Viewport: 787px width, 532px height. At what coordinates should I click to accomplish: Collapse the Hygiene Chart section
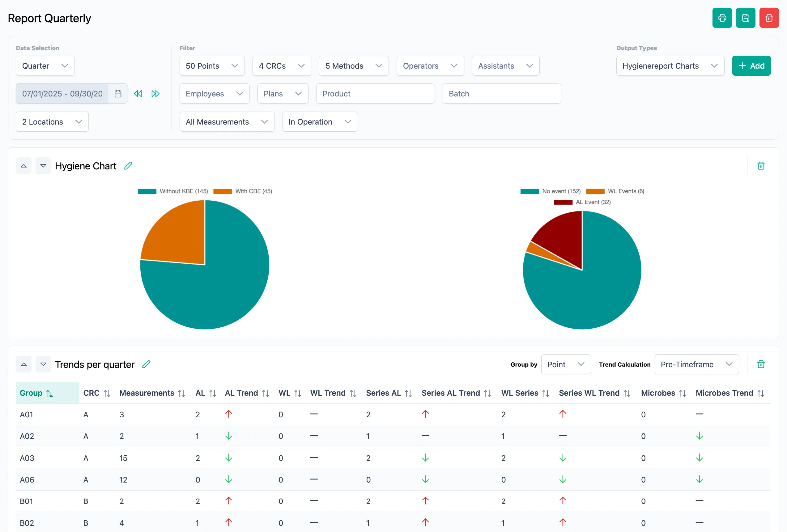pos(23,166)
